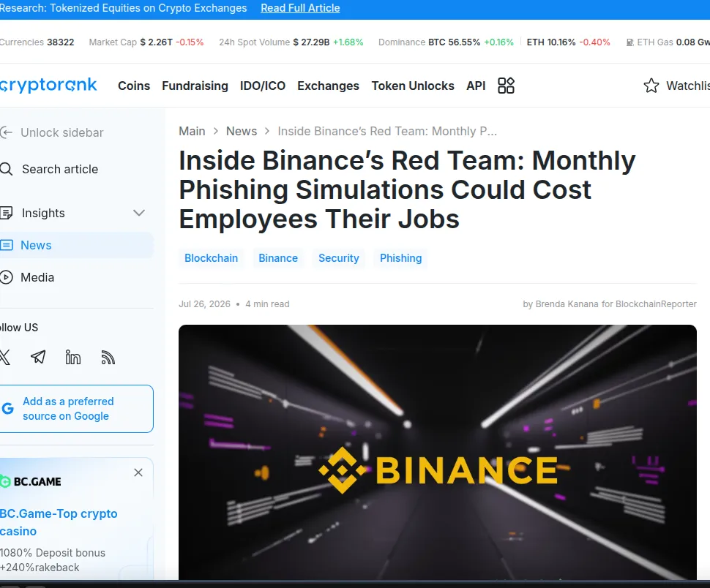Click the Google G logo icon
Image resolution: width=710 pixels, height=588 pixels.
coord(8,408)
